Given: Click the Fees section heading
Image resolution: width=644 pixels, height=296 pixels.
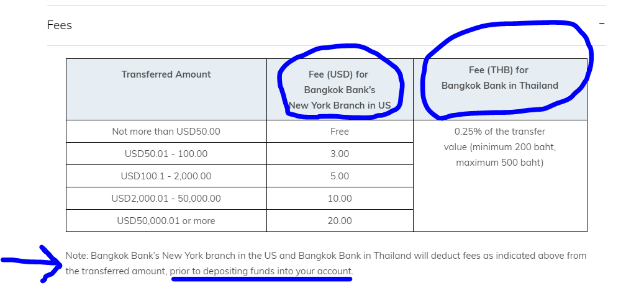Looking at the screenshot, I should 60,25.
